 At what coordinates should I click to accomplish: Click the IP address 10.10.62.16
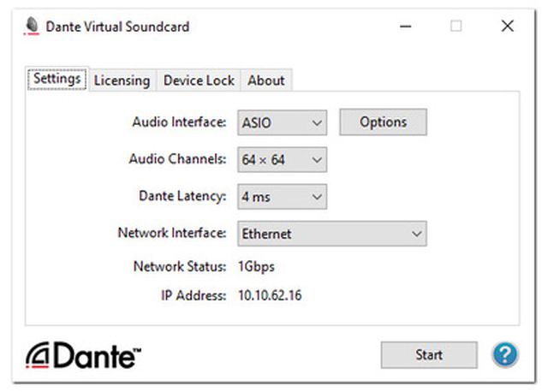pyautogui.click(x=270, y=295)
